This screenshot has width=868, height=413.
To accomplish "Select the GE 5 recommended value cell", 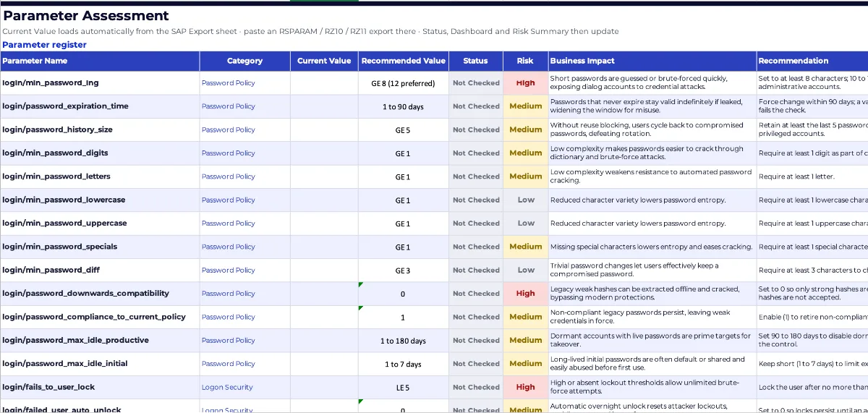I will (x=404, y=129).
